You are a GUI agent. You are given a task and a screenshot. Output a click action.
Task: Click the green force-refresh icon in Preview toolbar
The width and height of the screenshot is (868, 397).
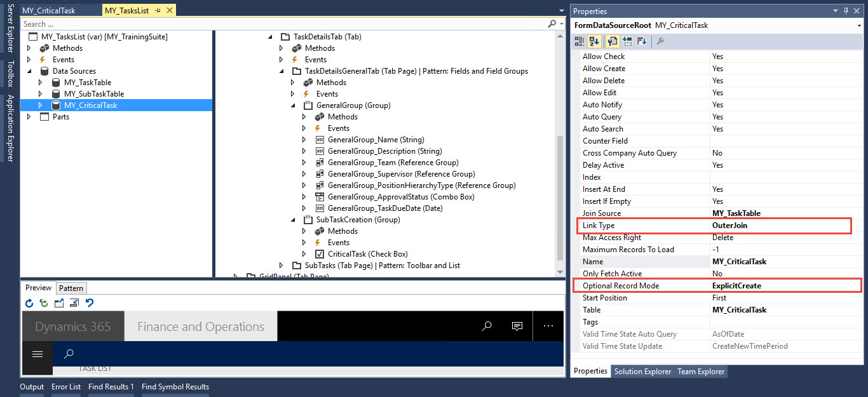tap(43, 303)
